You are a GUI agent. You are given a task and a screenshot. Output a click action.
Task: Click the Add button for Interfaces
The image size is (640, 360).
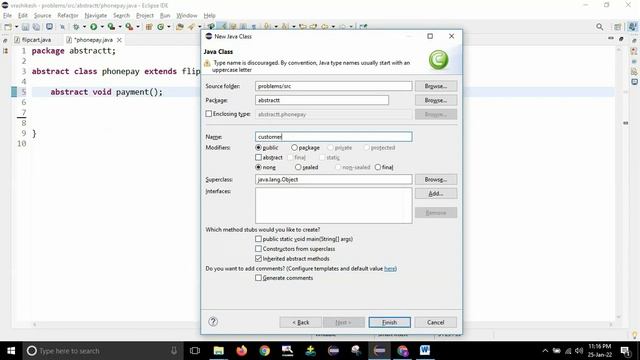[436, 193]
